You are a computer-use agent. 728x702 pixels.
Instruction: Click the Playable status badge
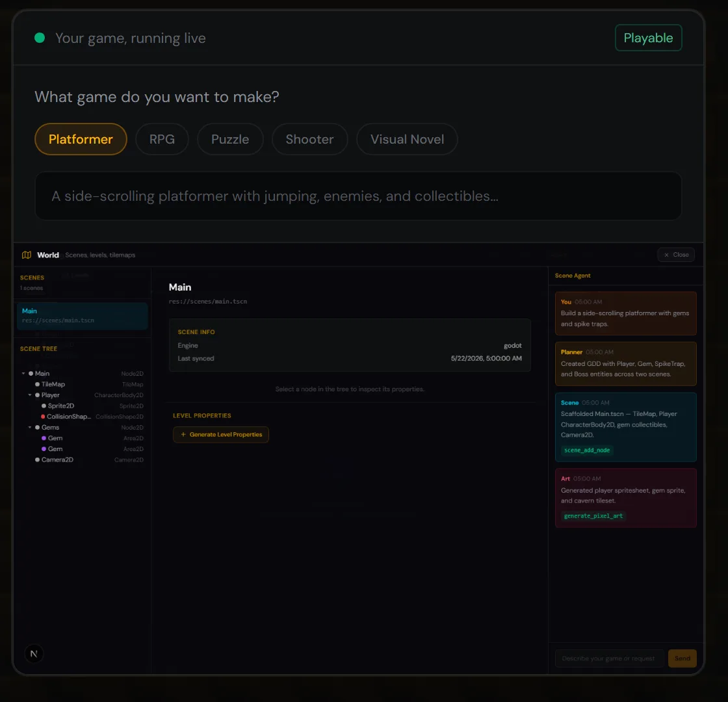pos(648,38)
